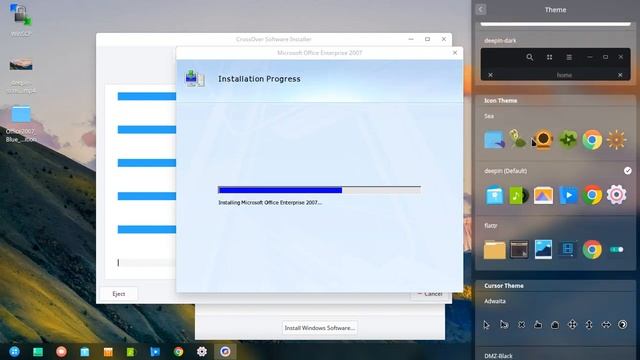
Task: Click the setup icon beside Installation Progress
Action: [x=195, y=78]
